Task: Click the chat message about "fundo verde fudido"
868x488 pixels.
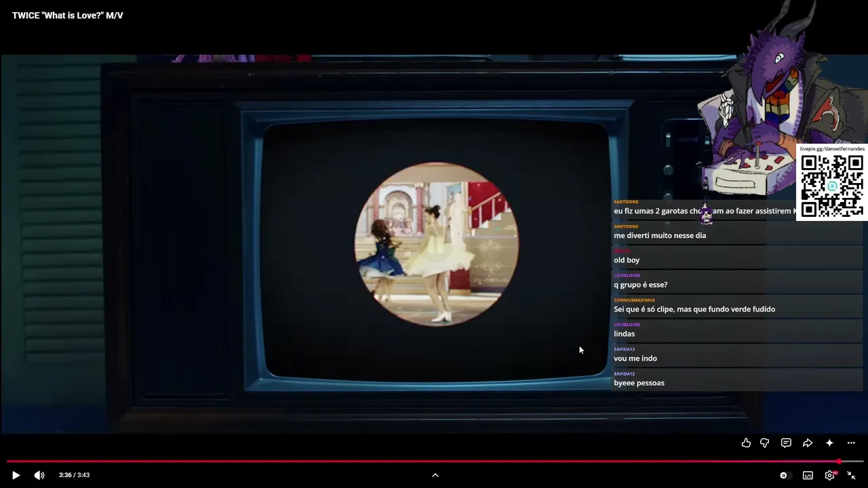Action: pos(694,309)
